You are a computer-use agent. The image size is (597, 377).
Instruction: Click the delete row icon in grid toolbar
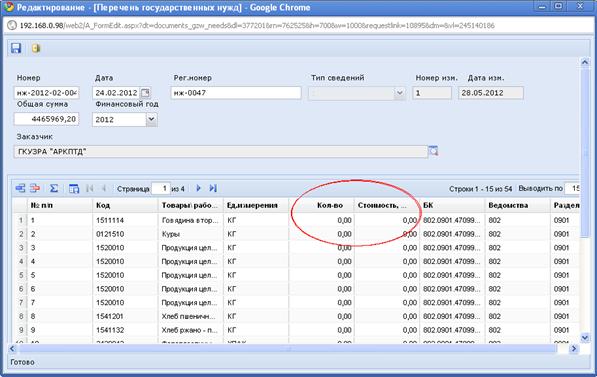[35, 188]
